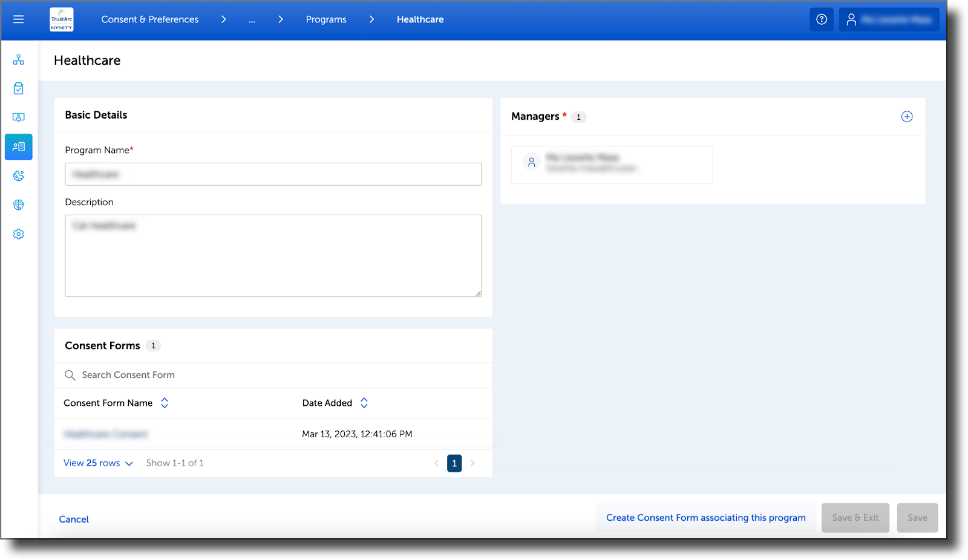Click the brain-shaped sidebar icon

point(18,204)
